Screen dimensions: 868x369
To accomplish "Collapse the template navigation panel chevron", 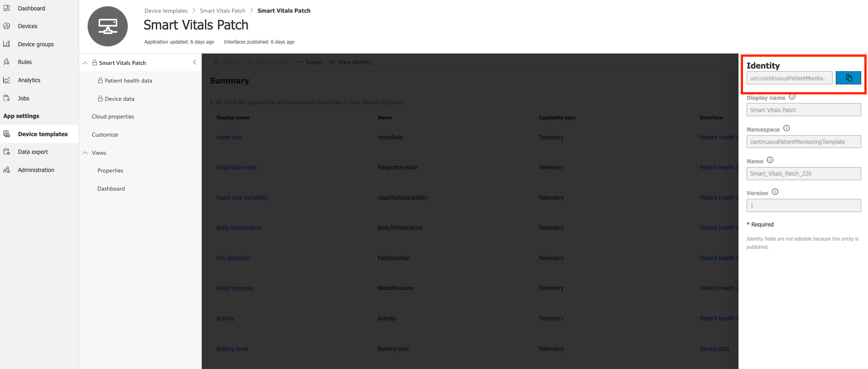I will [x=195, y=62].
